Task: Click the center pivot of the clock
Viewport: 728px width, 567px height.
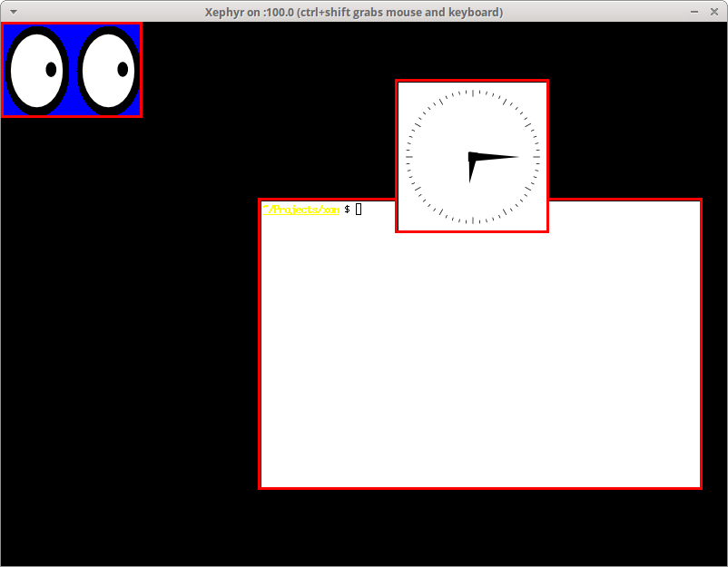Action: tap(472, 157)
